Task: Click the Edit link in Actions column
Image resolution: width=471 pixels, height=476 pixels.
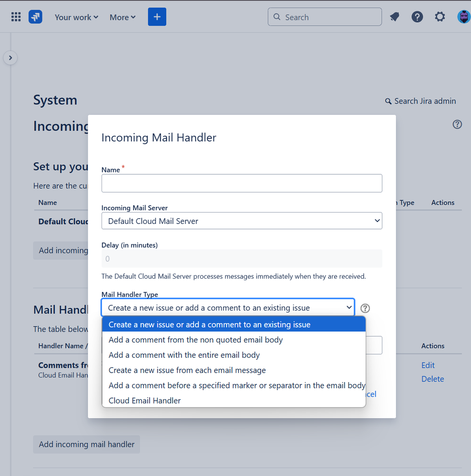Action: [x=428, y=365]
